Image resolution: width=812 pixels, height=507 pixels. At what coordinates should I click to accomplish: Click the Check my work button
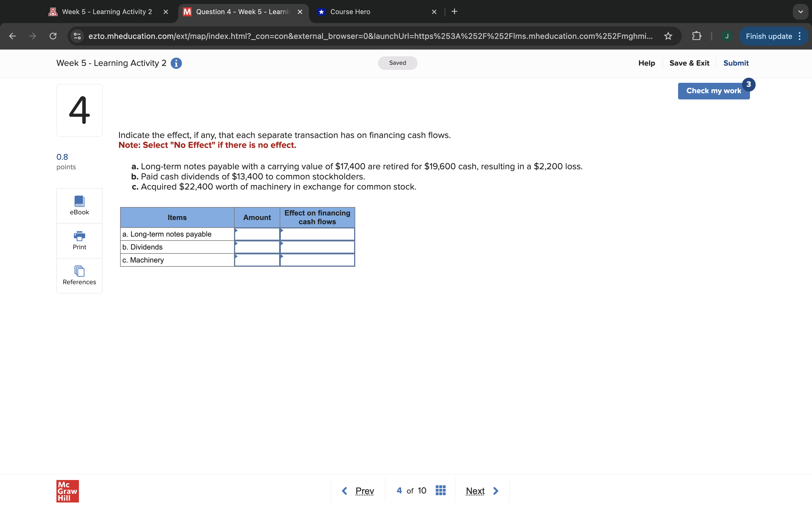click(714, 90)
